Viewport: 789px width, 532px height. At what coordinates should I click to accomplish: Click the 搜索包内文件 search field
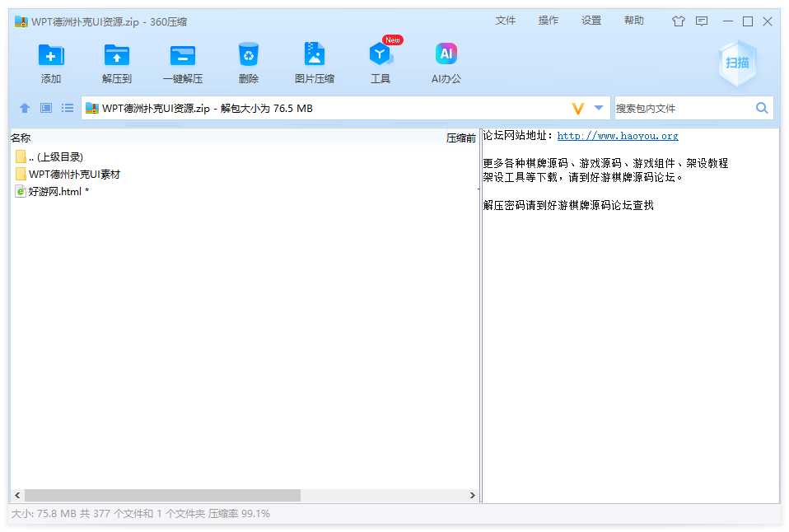684,108
